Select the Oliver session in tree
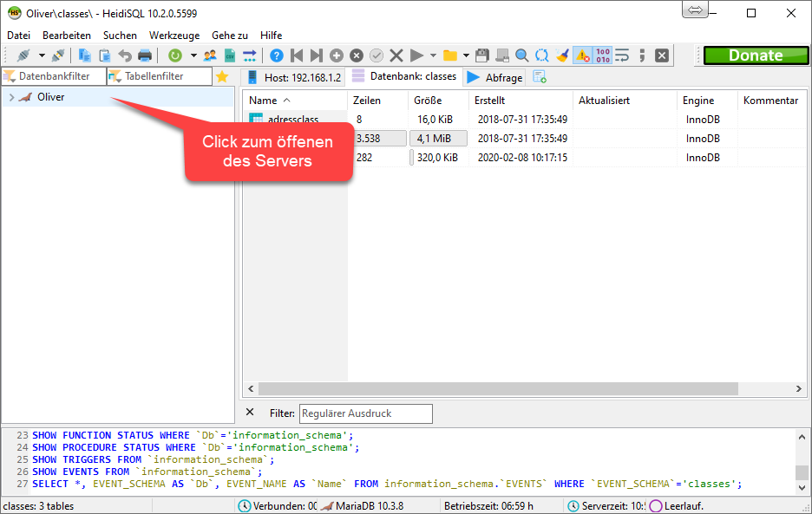The image size is (812, 514). (50, 97)
